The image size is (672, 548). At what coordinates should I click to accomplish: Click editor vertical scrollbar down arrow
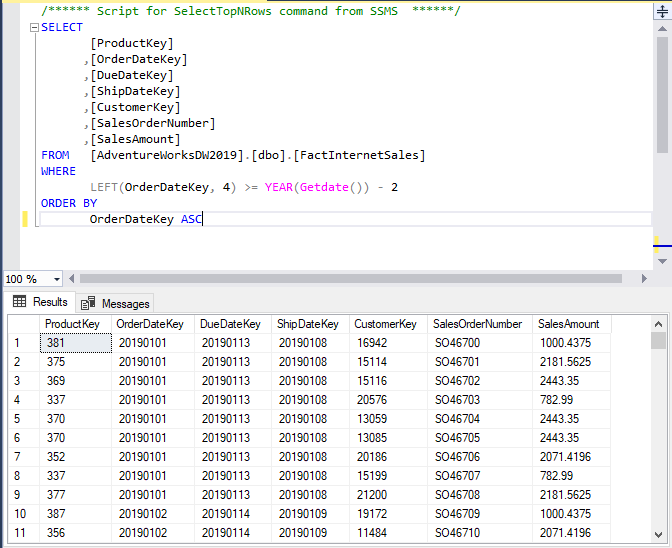pos(662,261)
